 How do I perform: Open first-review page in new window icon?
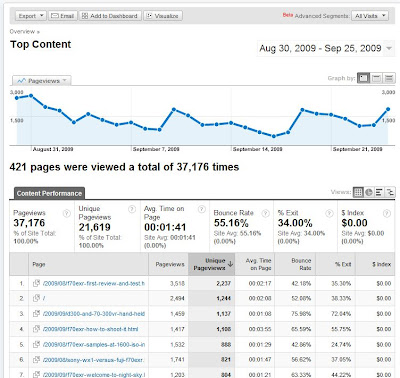[x=36, y=283]
